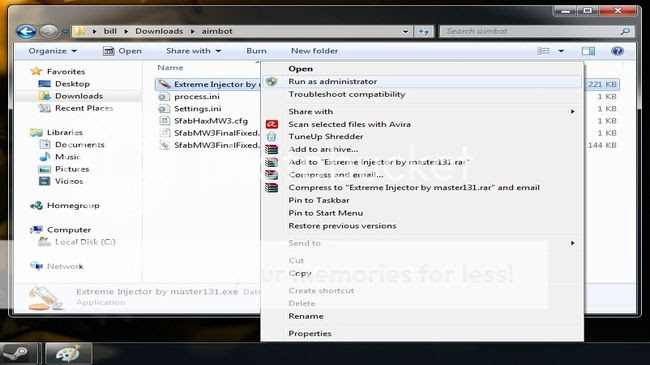
Task: Click the search magnifier icon
Action: (625, 32)
